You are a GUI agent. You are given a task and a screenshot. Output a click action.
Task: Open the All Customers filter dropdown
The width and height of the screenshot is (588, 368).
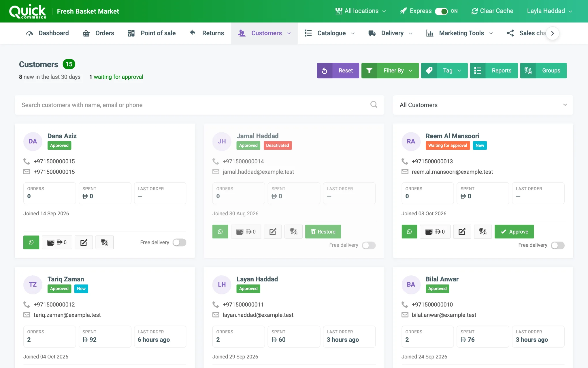point(483,105)
